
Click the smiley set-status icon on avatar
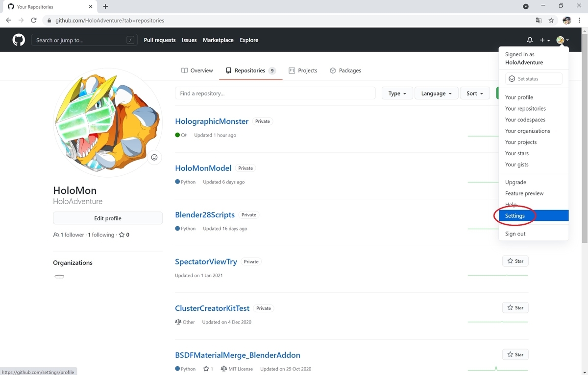(154, 157)
